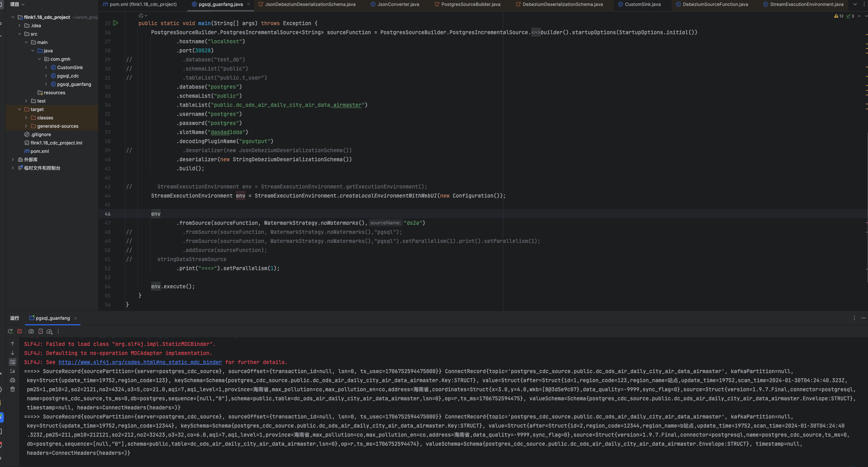Toggle scroll to end of console output
The height and width of the screenshot is (467, 868).
13,371
